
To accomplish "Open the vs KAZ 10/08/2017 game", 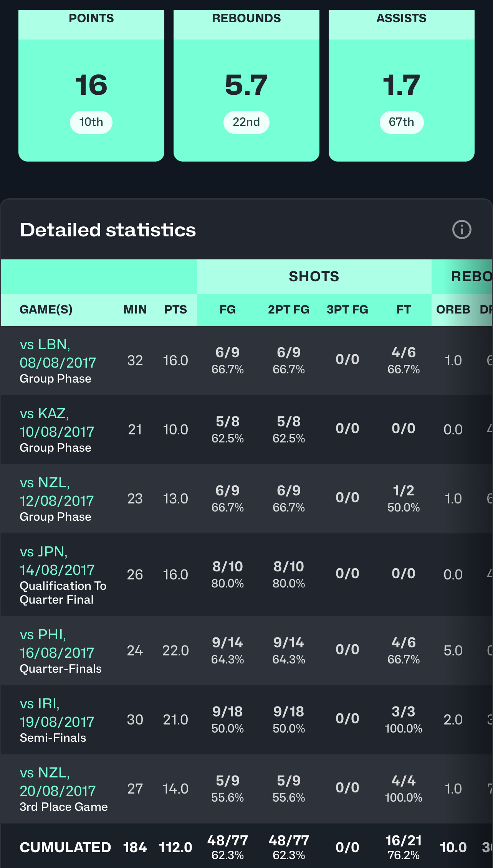I will click(57, 422).
